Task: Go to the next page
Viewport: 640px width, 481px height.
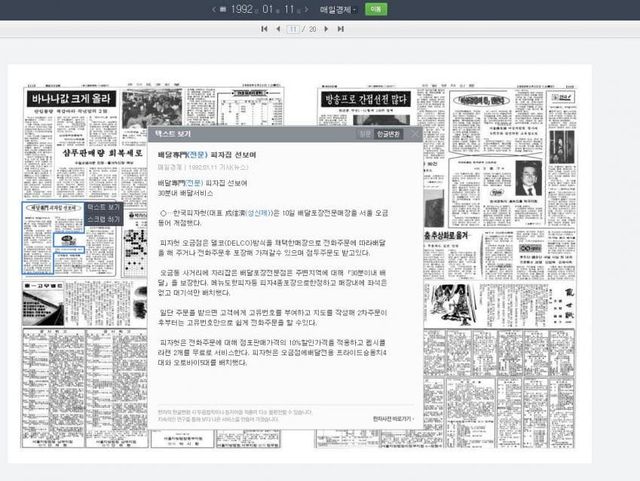Action: point(327,29)
